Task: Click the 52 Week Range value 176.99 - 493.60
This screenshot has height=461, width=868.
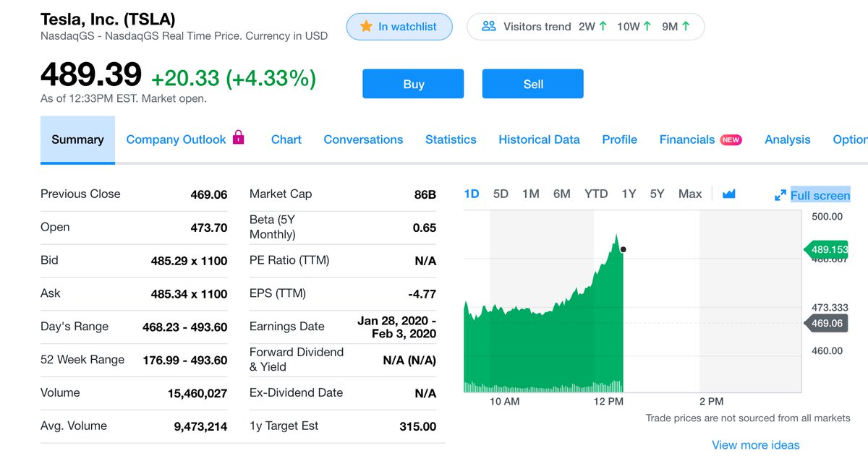Action: tap(185, 361)
